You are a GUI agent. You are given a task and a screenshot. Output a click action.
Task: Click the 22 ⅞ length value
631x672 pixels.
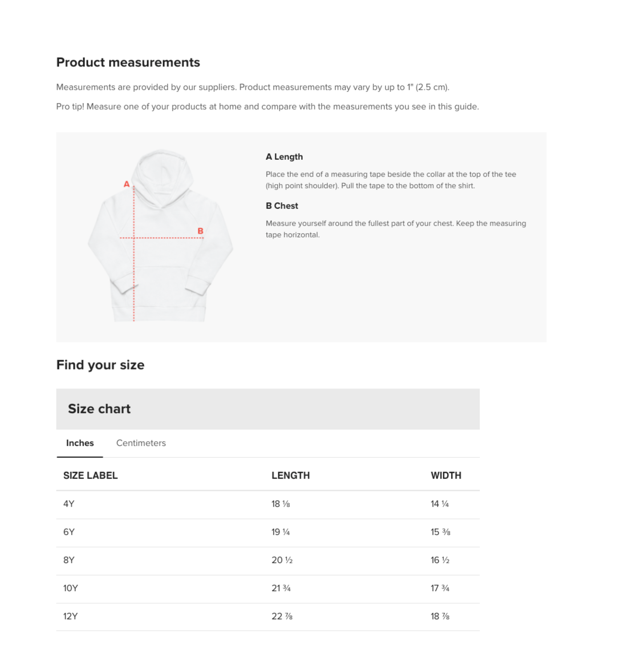(282, 616)
